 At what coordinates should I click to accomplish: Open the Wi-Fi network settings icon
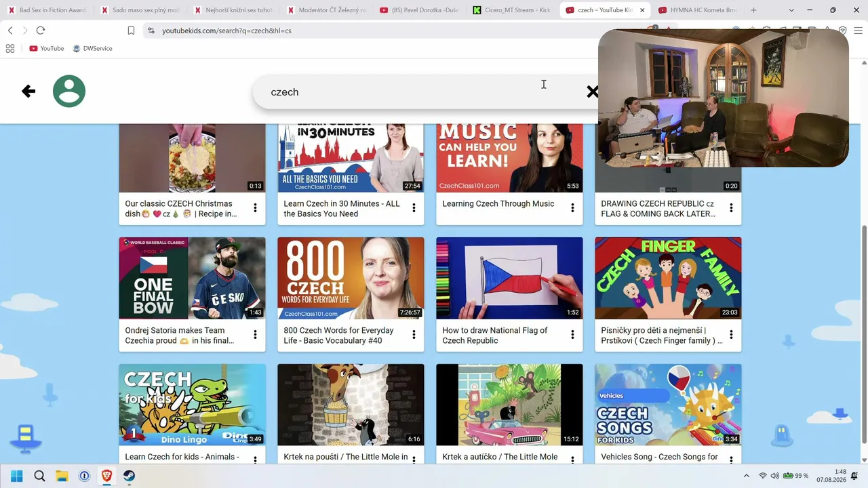[762, 476]
